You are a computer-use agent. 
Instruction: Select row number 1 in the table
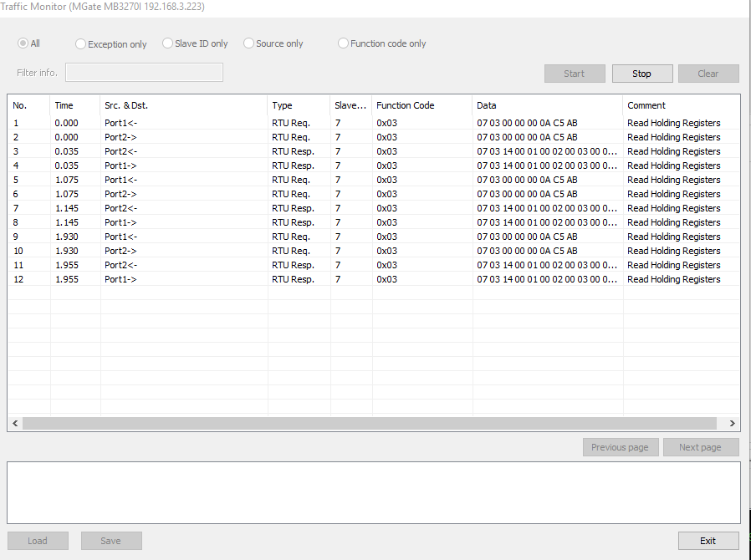[374, 123]
